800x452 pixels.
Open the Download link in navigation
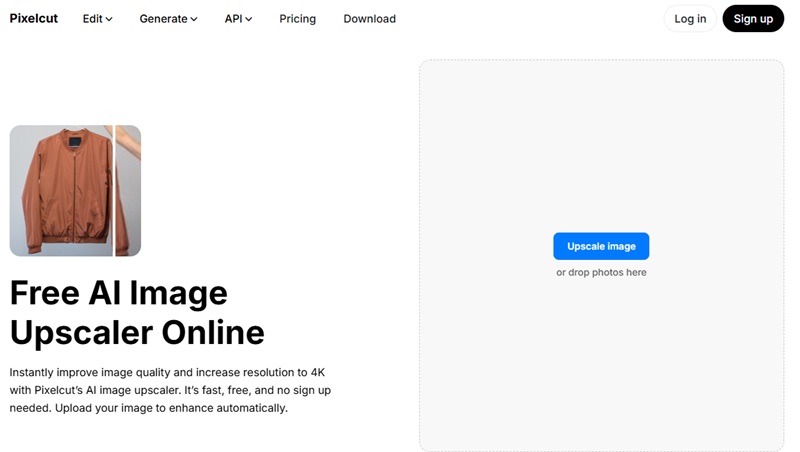[x=369, y=18]
